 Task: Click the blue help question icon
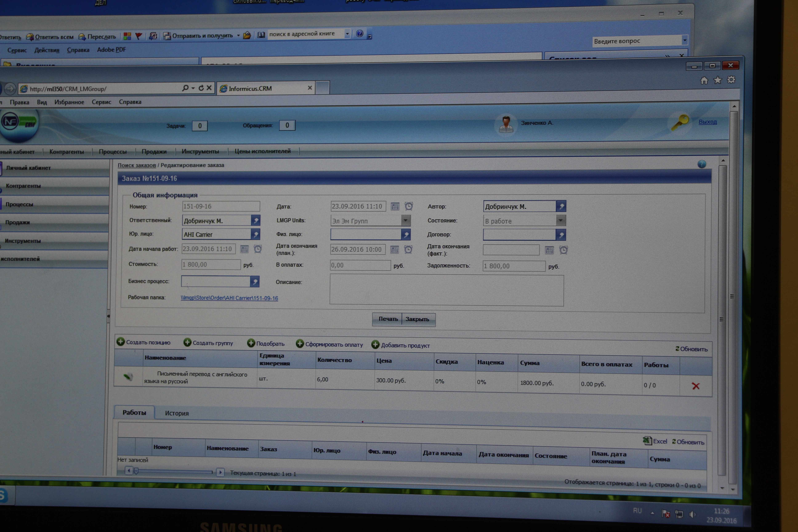pyautogui.click(x=702, y=164)
